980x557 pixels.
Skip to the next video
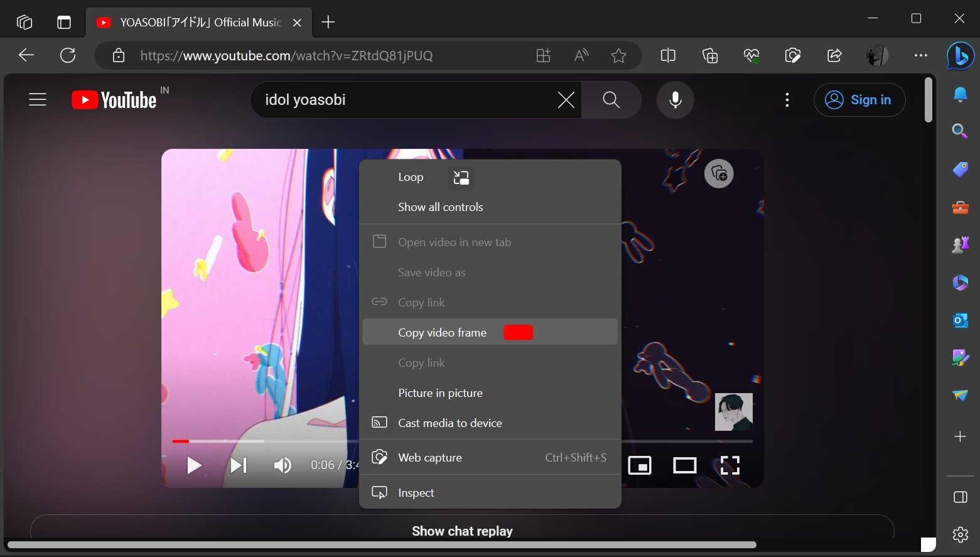pyautogui.click(x=238, y=465)
